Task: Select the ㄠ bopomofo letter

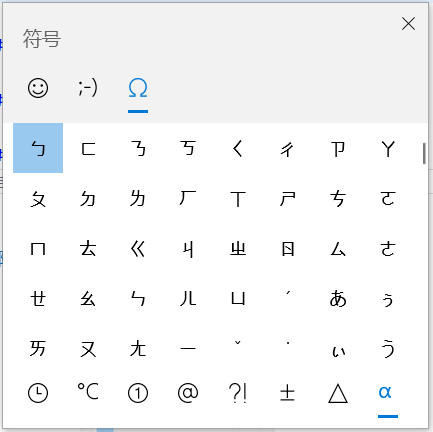Action: (88, 298)
